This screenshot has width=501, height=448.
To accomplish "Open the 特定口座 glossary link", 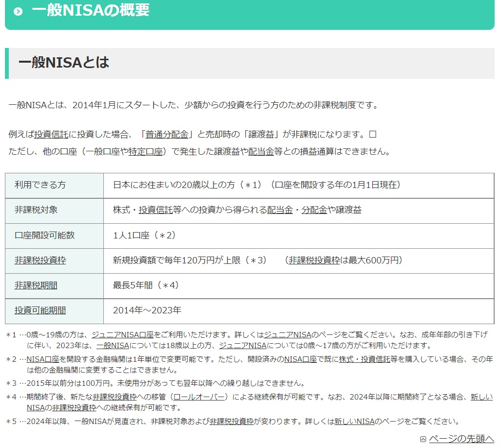I will (x=145, y=151).
